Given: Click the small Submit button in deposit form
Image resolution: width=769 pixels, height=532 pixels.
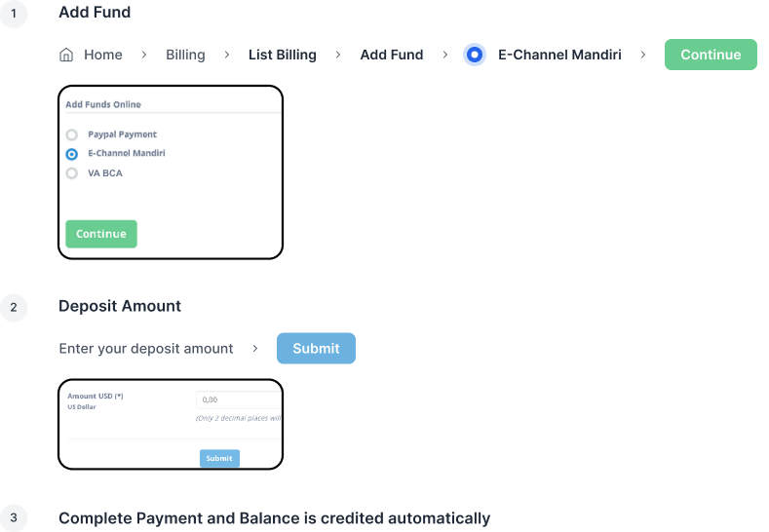Looking at the screenshot, I should pos(219,458).
